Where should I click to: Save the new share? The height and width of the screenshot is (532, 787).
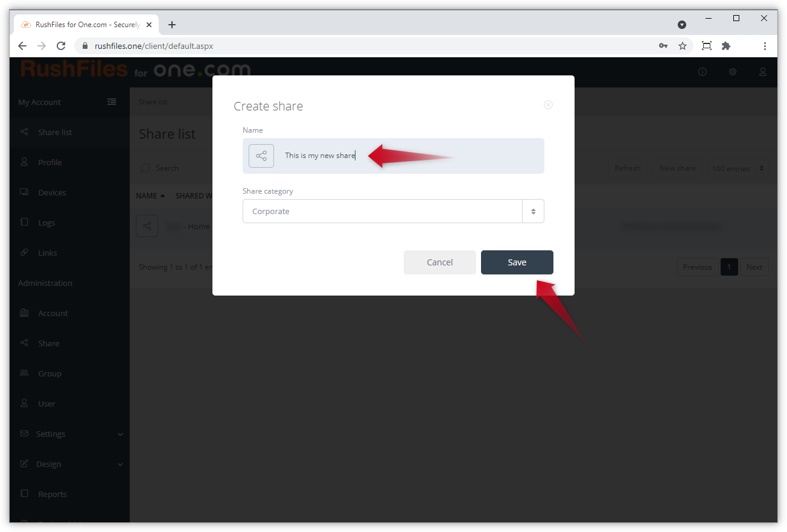click(517, 262)
